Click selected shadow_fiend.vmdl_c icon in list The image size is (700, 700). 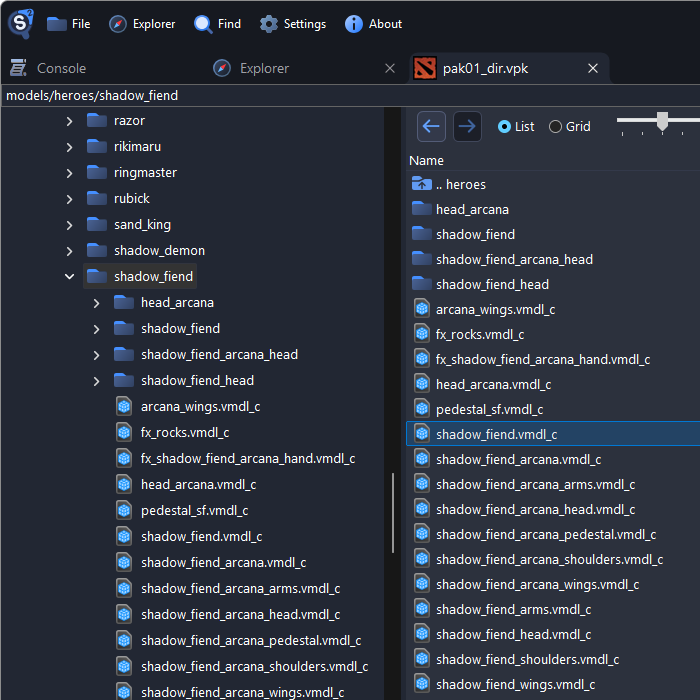[422, 434]
